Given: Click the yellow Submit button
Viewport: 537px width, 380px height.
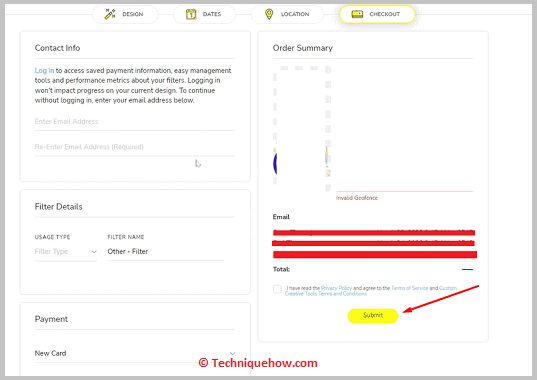Looking at the screenshot, I should [x=373, y=315].
